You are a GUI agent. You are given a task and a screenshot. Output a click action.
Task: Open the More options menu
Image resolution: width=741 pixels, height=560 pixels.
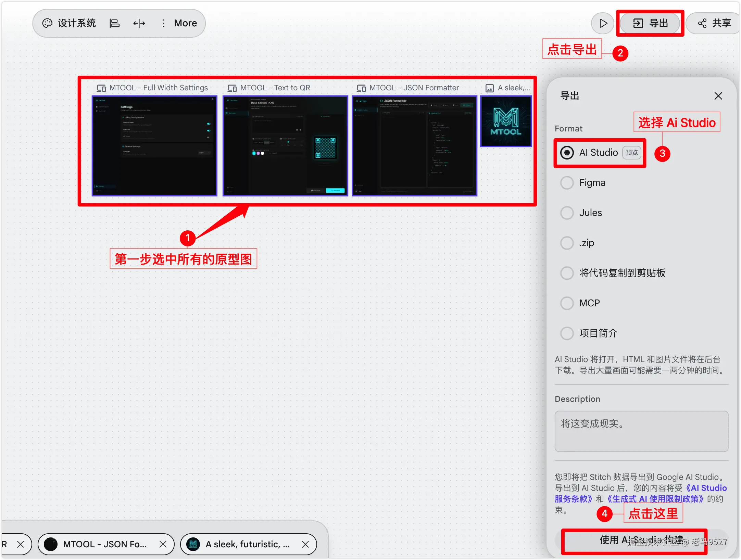(180, 23)
